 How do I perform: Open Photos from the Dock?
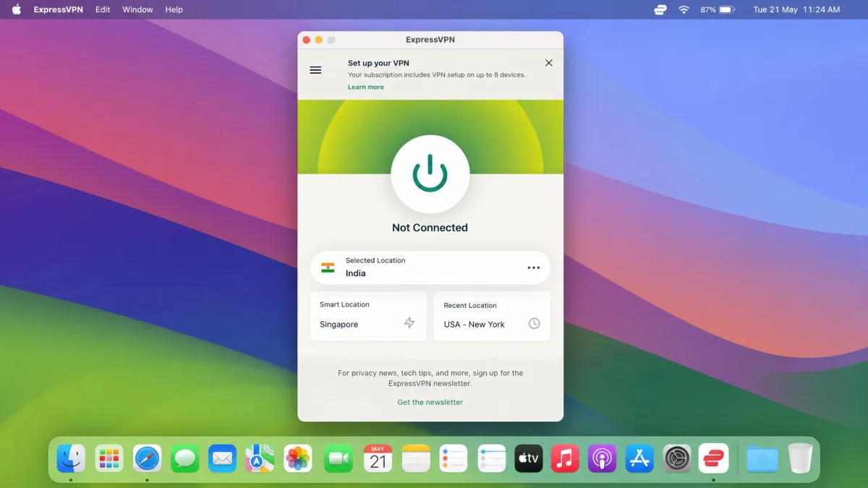click(298, 458)
